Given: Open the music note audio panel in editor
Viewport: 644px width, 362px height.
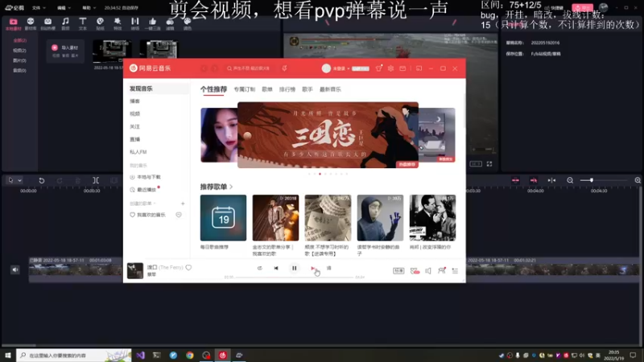Looking at the screenshot, I should click(65, 24).
